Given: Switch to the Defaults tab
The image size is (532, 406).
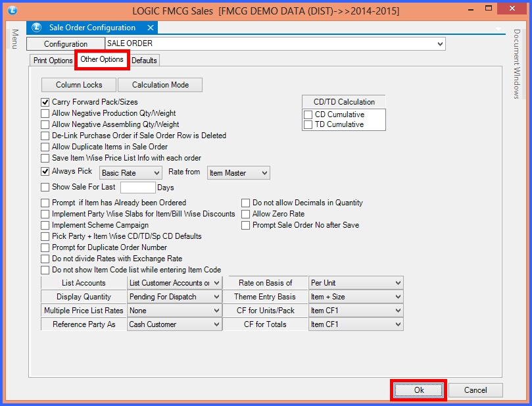Looking at the screenshot, I should pyautogui.click(x=144, y=61).
